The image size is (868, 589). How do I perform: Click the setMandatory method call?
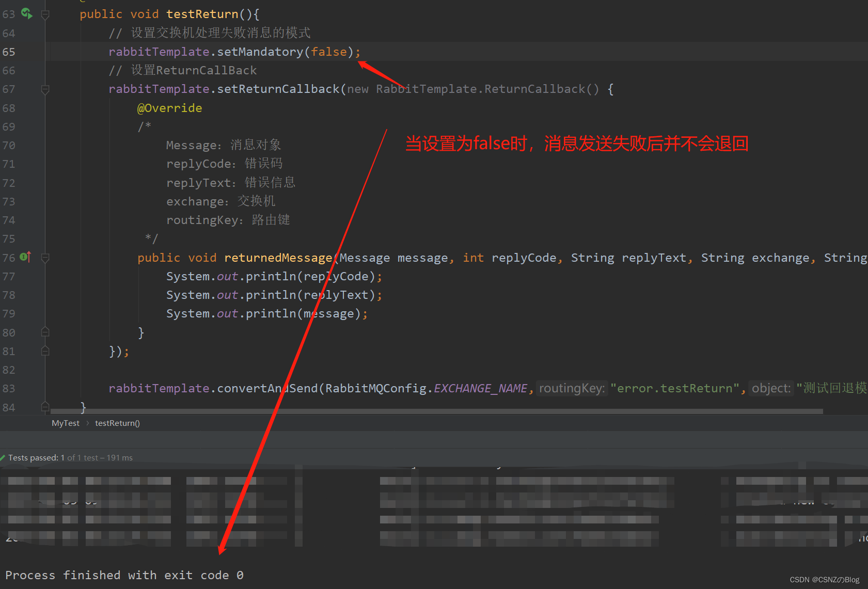click(x=260, y=52)
